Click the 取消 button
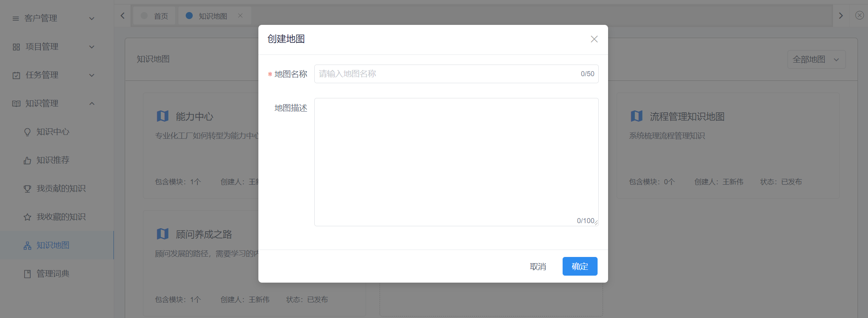 coord(538,266)
